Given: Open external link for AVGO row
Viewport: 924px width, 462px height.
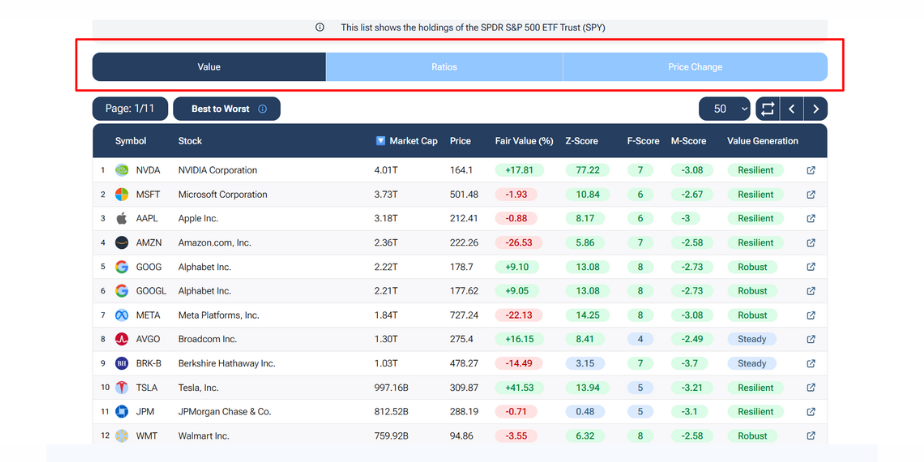Looking at the screenshot, I should (811, 339).
